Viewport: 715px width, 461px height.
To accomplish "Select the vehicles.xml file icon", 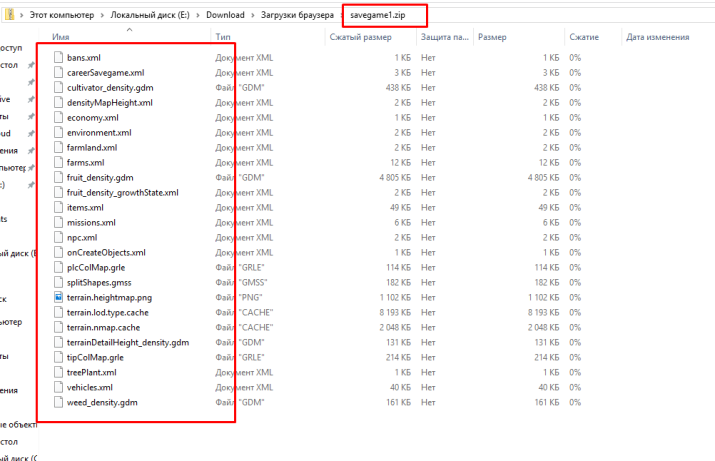I will (x=58, y=387).
